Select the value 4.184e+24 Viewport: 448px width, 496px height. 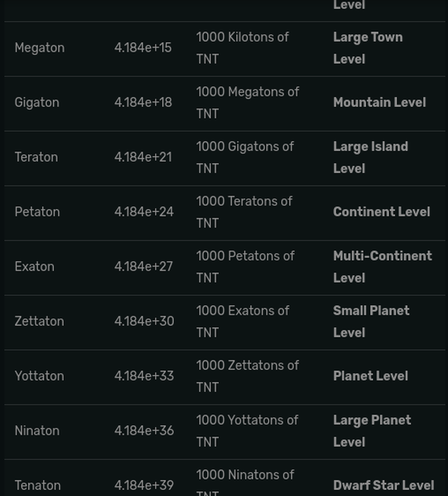(x=144, y=212)
